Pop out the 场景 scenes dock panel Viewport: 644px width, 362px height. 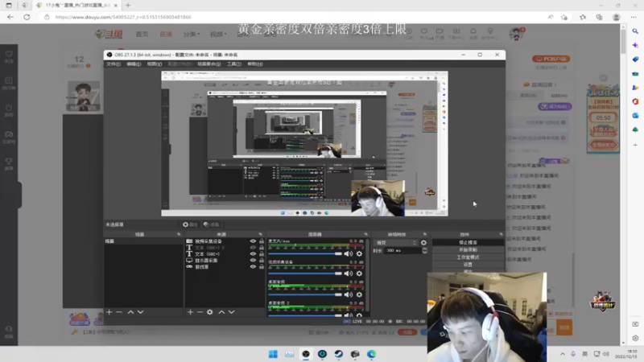(x=179, y=234)
